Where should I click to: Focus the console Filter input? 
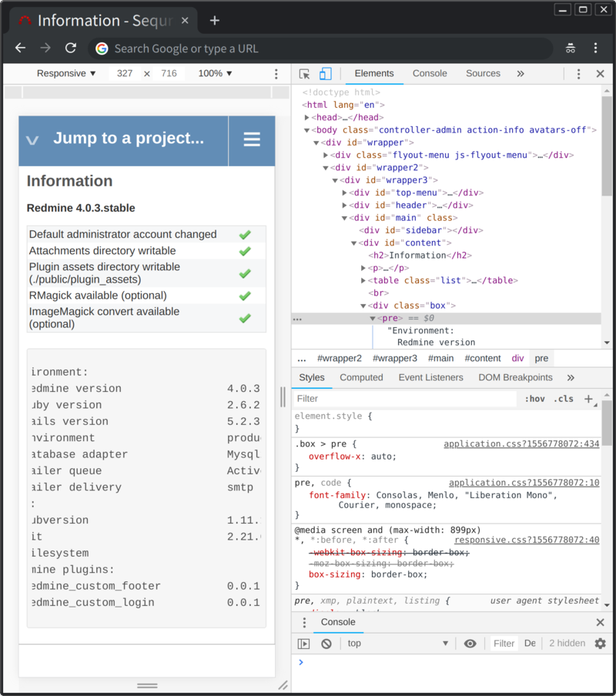pos(504,643)
